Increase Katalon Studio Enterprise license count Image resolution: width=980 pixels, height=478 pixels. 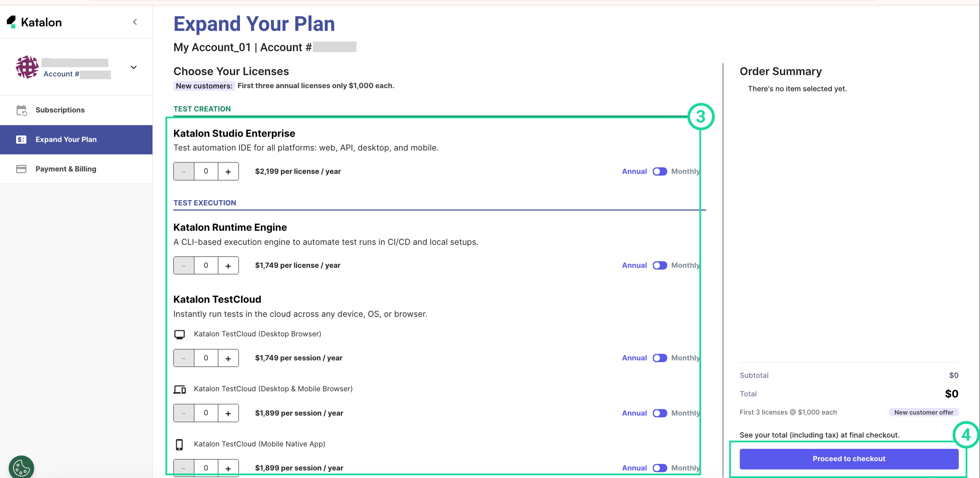click(228, 172)
